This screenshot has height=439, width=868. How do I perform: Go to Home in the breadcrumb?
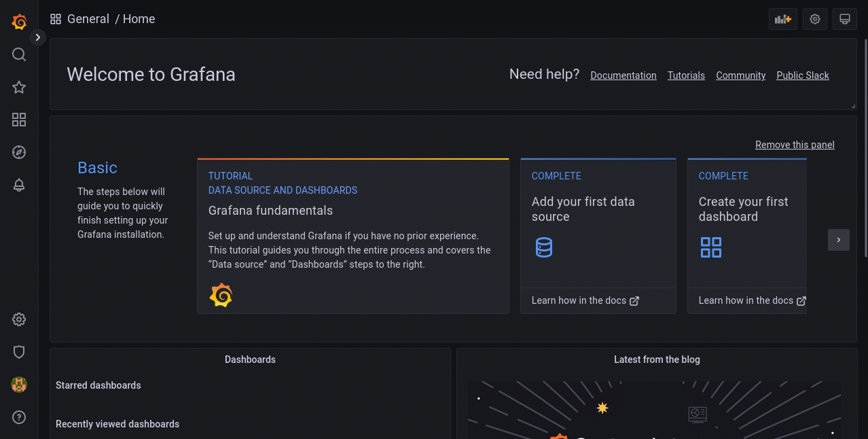click(x=139, y=19)
